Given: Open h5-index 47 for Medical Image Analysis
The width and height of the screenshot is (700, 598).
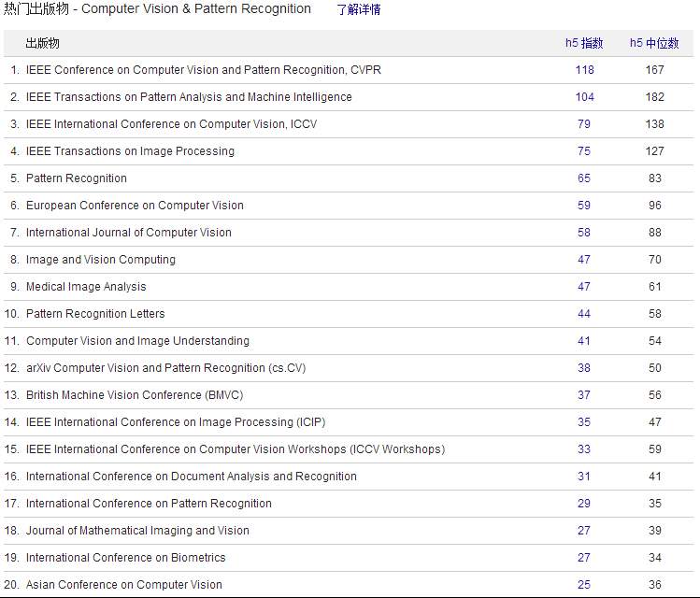Looking at the screenshot, I should (584, 287).
